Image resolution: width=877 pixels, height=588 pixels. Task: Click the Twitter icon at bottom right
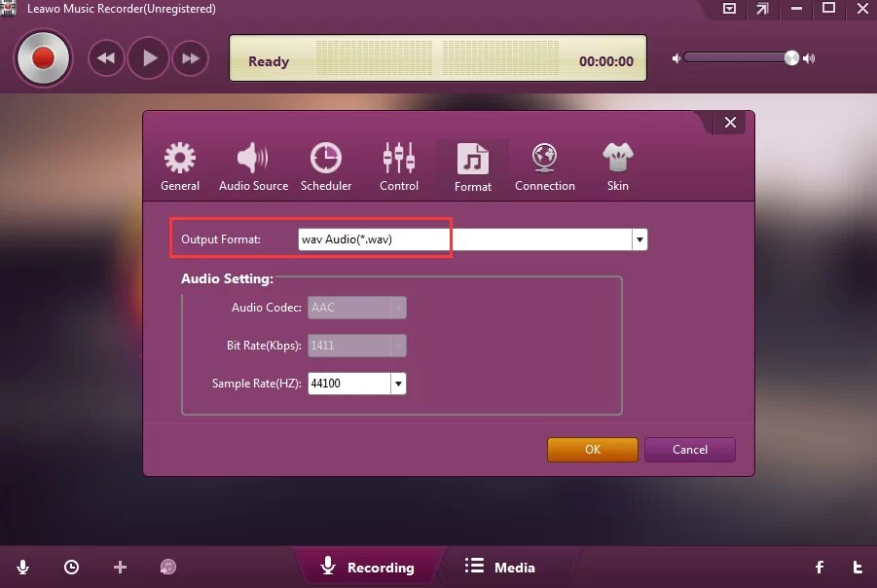(x=857, y=567)
